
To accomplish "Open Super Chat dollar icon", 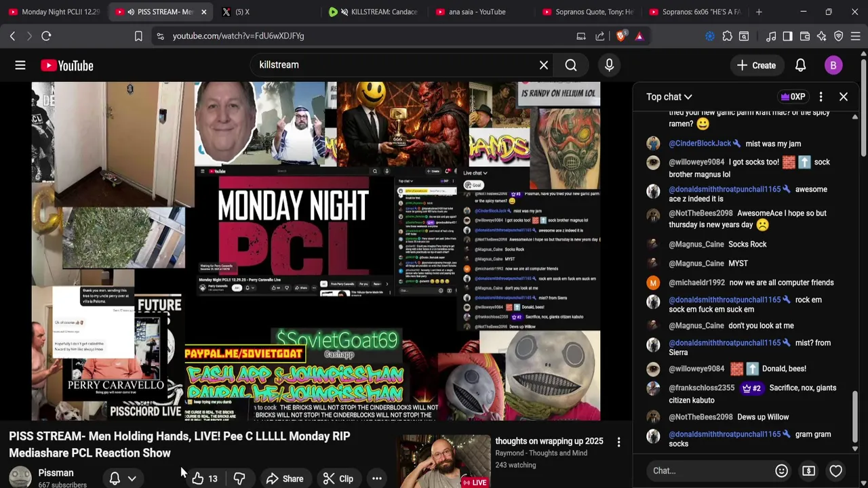I will coord(808,470).
